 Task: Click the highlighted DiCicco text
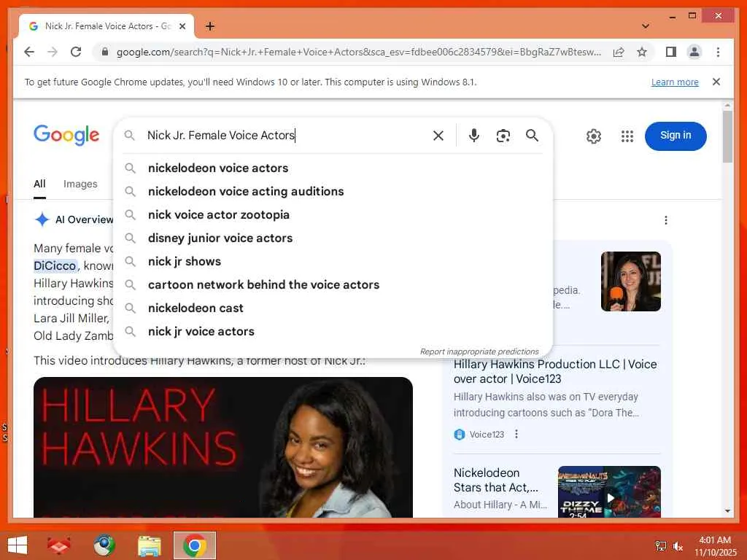pyautogui.click(x=55, y=265)
